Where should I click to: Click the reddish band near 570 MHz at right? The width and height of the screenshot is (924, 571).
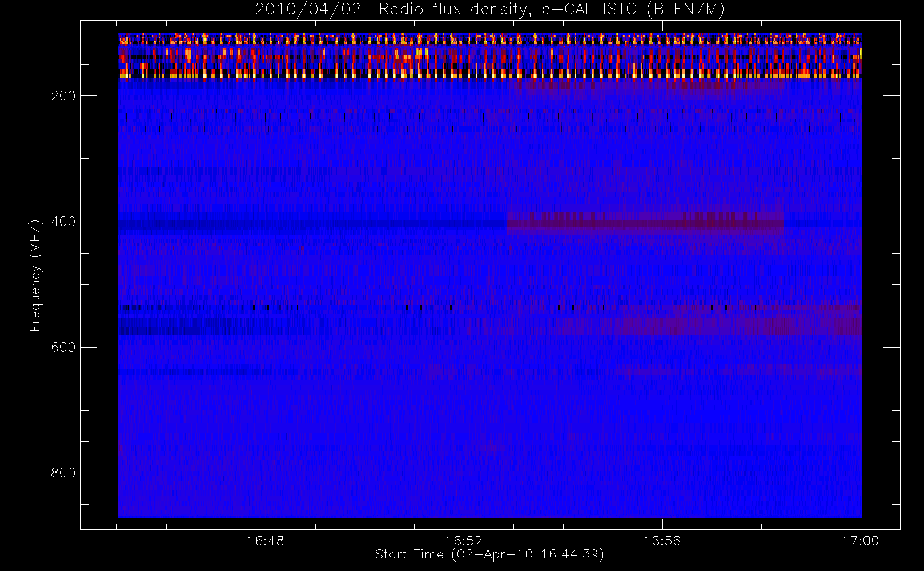pyautogui.click(x=711, y=327)
